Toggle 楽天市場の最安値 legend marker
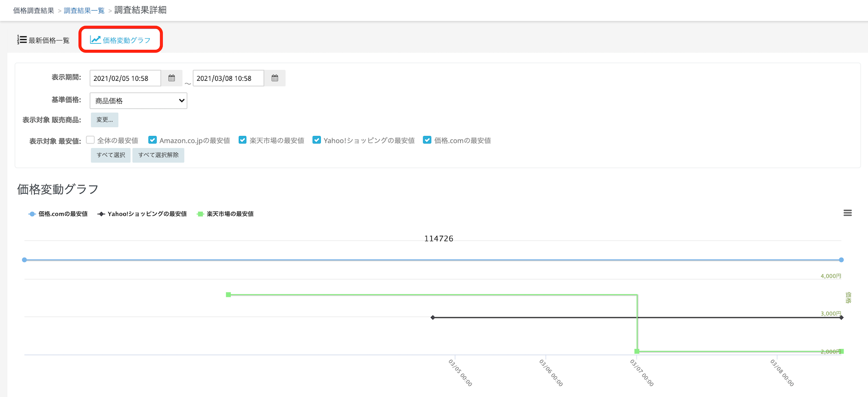 coord(200,214)
